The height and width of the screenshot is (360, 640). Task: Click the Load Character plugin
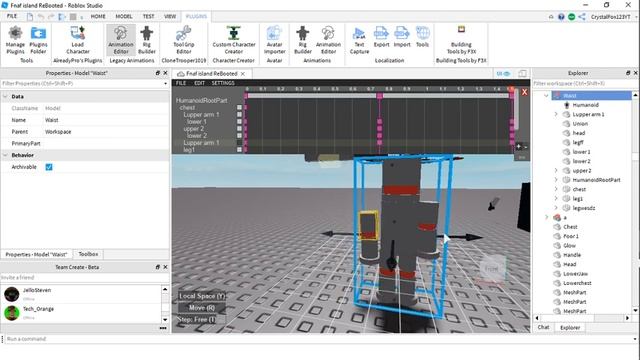78,40
